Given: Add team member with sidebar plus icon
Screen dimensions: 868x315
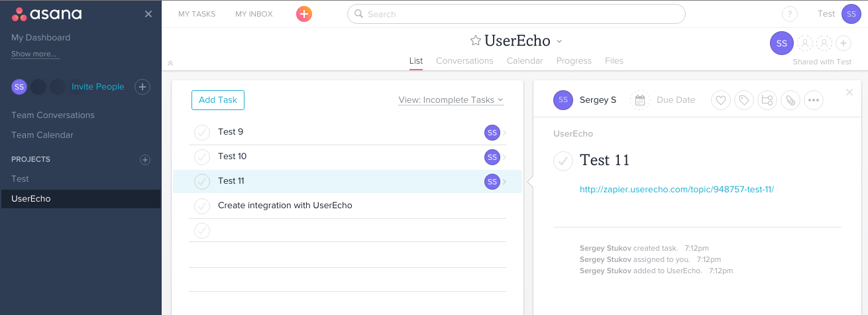Looking at the screenshot, I should point(142,86).
